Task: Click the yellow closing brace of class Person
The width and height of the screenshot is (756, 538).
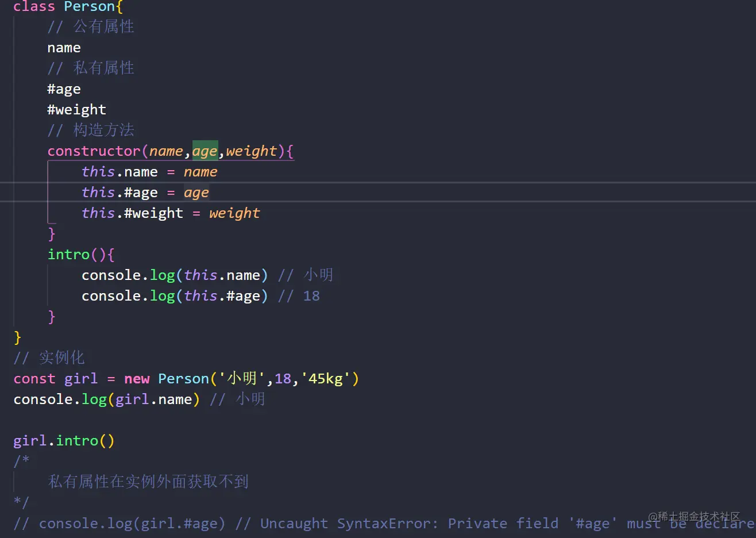Action: pos(17,337)
